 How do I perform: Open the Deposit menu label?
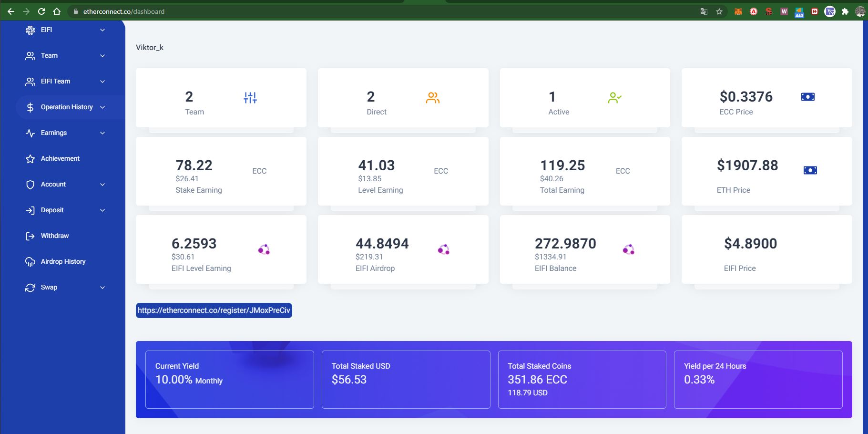click(x=52, y=210)
